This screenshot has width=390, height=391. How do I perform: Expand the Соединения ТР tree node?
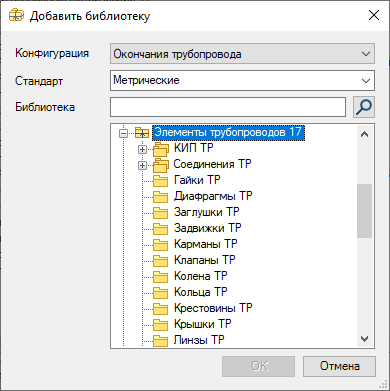(142, 165)
